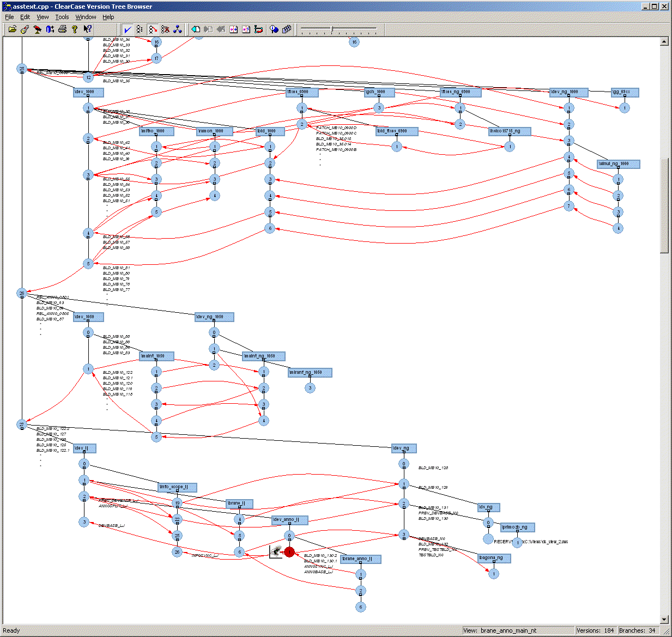Open the View menu

point(43,17)
